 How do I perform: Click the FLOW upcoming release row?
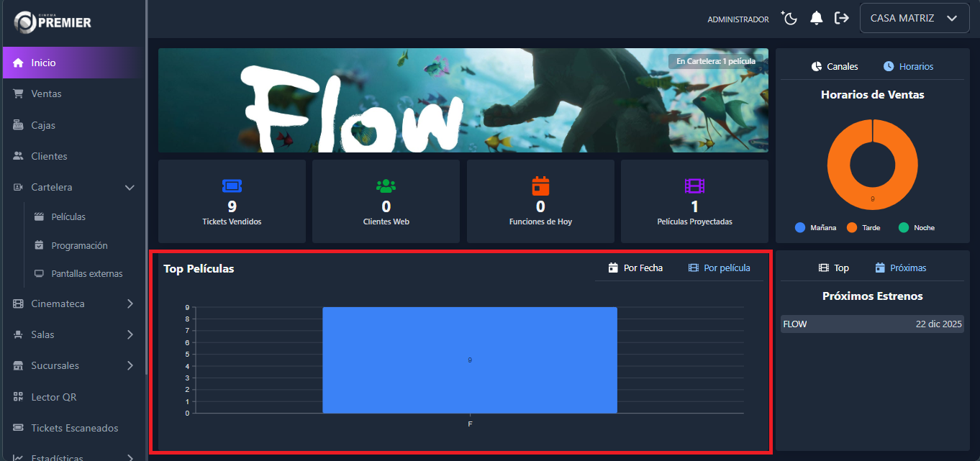(872, 324)
